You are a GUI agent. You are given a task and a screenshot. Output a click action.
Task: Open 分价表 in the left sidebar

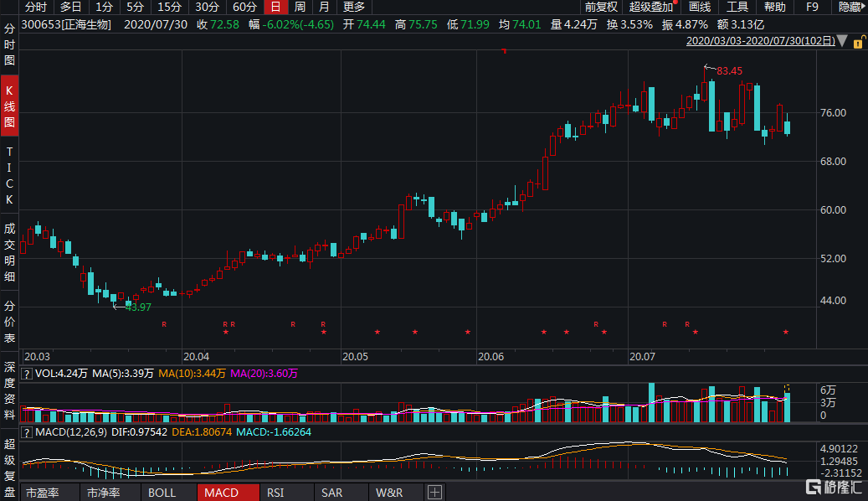[9, 322]
